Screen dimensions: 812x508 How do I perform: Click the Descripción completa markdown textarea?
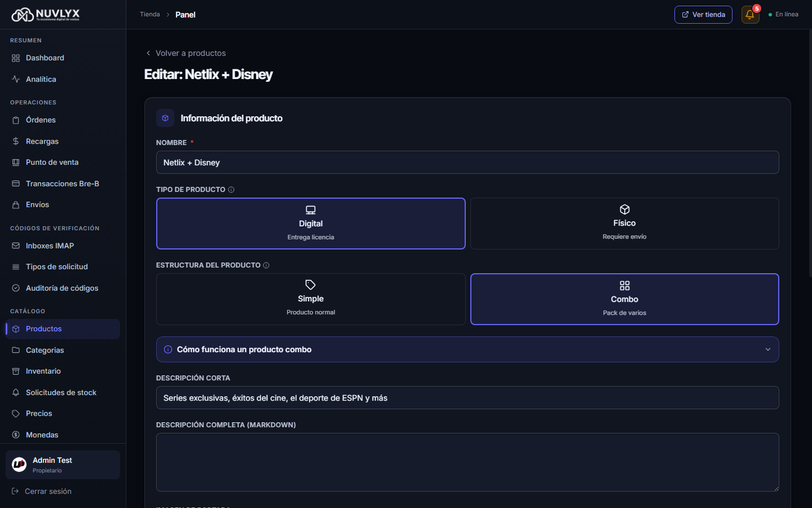click(x=467, y=462)
